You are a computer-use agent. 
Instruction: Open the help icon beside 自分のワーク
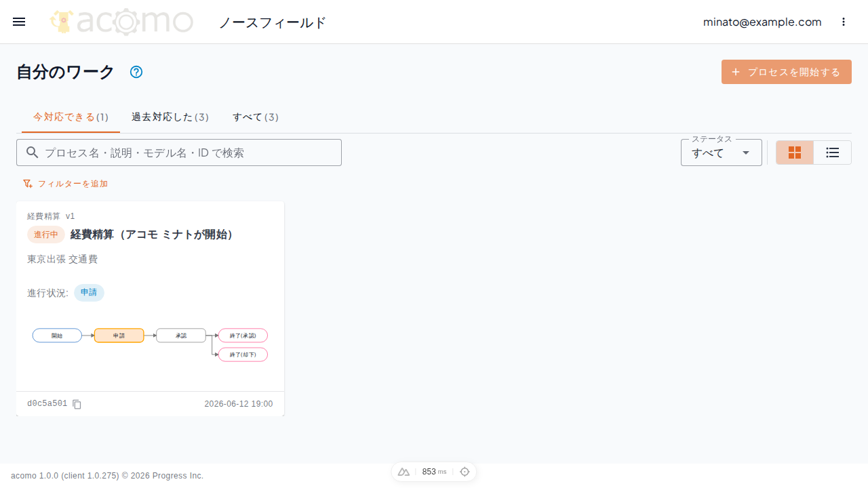point(136,72)
